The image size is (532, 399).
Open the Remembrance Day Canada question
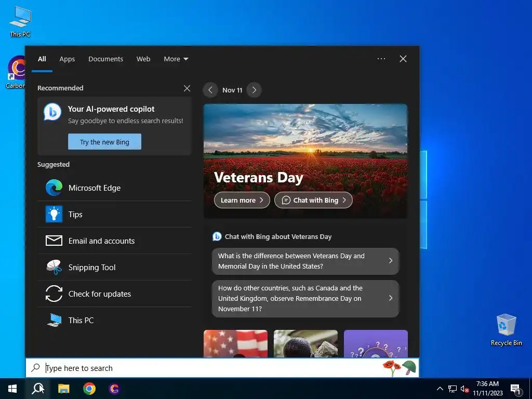point(305,298)
